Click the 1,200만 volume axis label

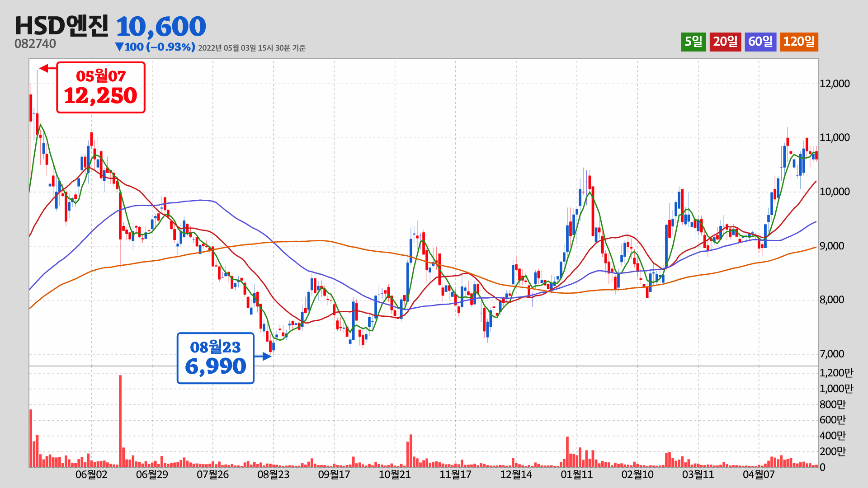pos(836,373)
